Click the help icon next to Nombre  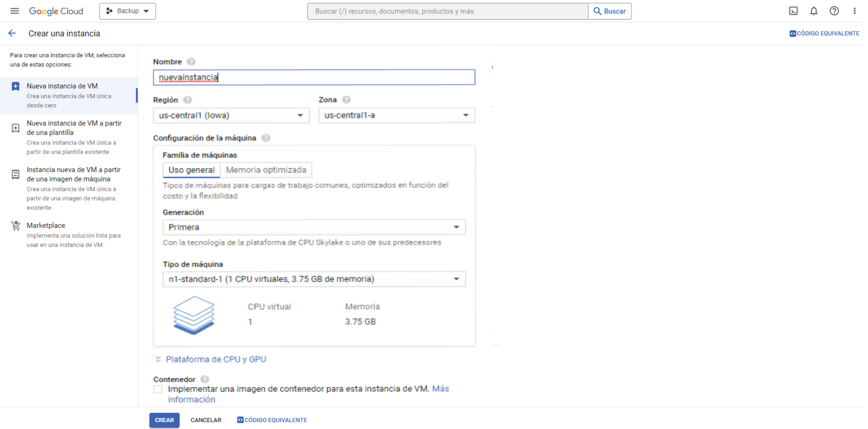191,62
